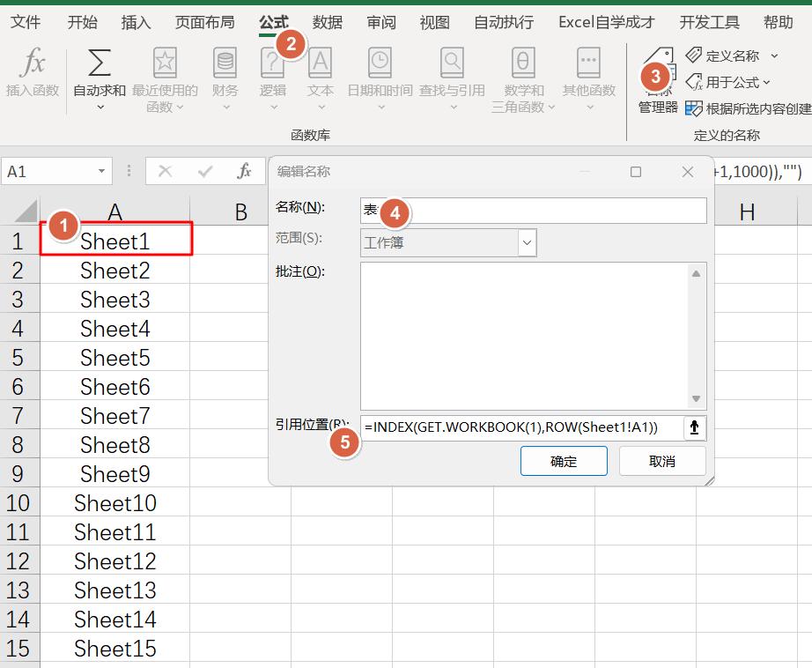Expand the AutoSum dropdown arrow
This screenshot has height=668, width=812.
click(100, 108)
